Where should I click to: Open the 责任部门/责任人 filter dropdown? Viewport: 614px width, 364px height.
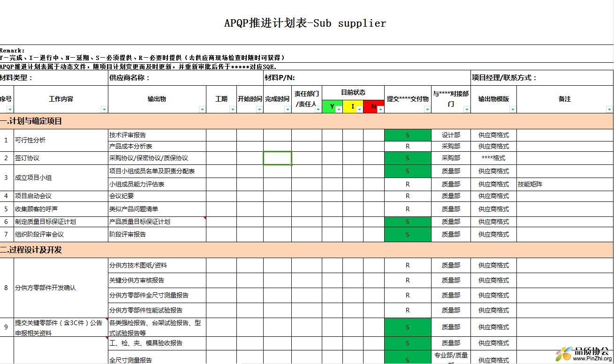point(318,109)
